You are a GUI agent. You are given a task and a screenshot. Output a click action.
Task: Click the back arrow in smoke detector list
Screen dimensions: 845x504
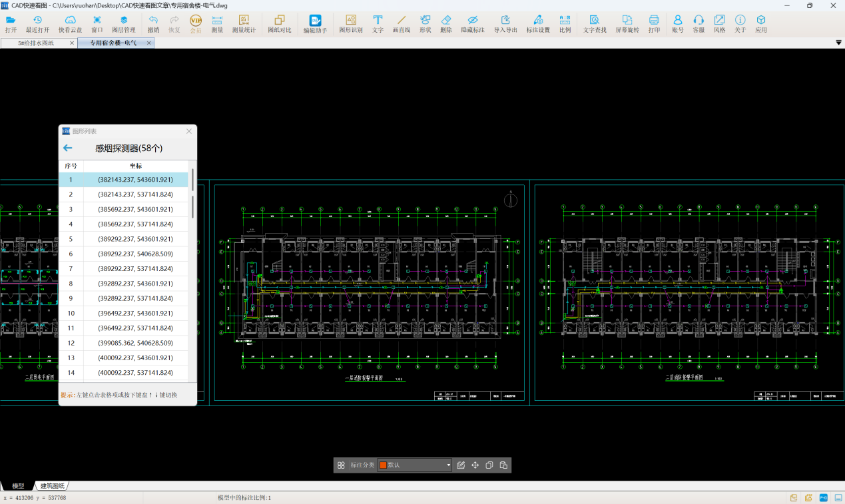pyautogui.click(x=67, y=148)
